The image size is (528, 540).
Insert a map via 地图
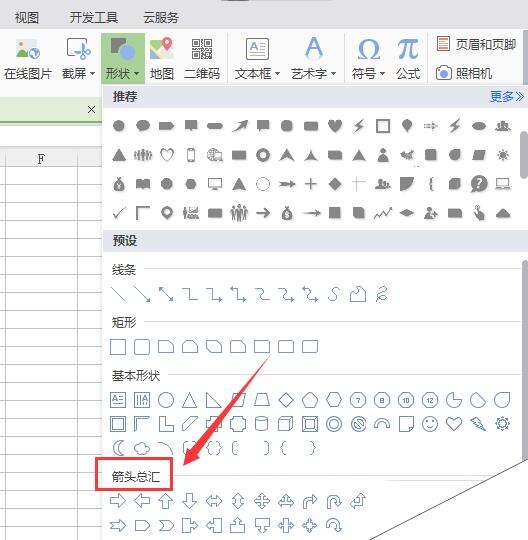coord(162,59)
